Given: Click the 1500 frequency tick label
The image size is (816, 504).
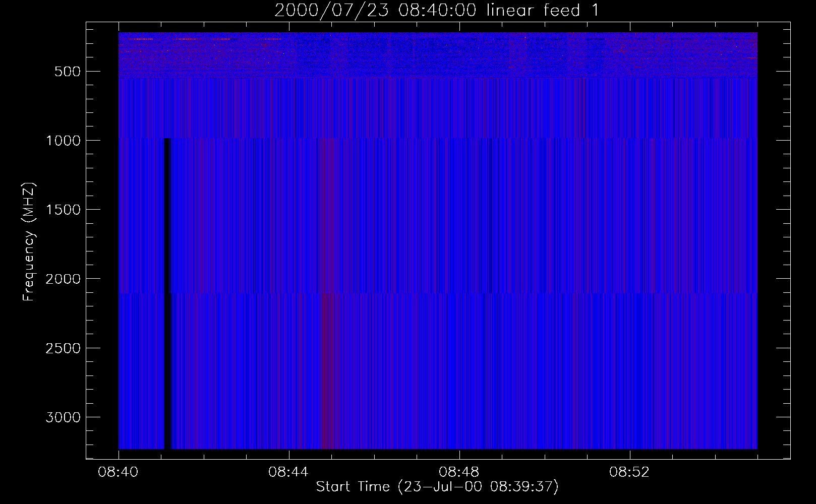Looking at the screenshot, I should point(63,210).
